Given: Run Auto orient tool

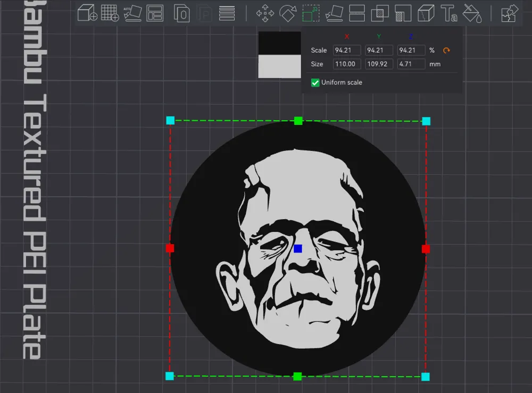Looking at the screenshot, I should click(132, 13).
